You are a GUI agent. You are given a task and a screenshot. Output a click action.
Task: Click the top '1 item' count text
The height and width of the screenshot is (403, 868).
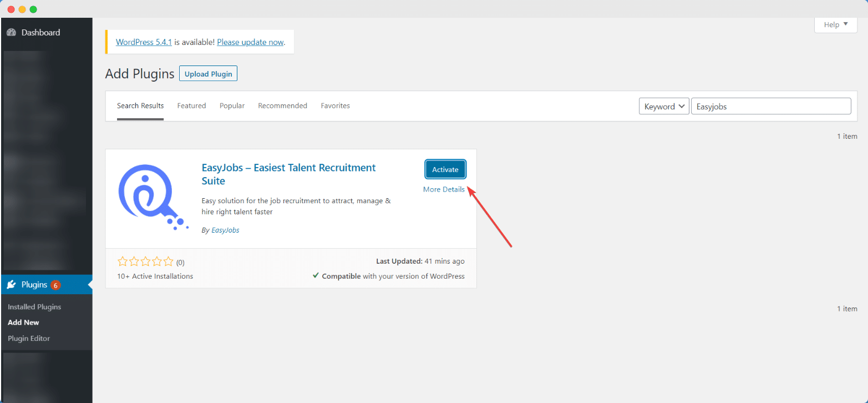pos(847,136)
